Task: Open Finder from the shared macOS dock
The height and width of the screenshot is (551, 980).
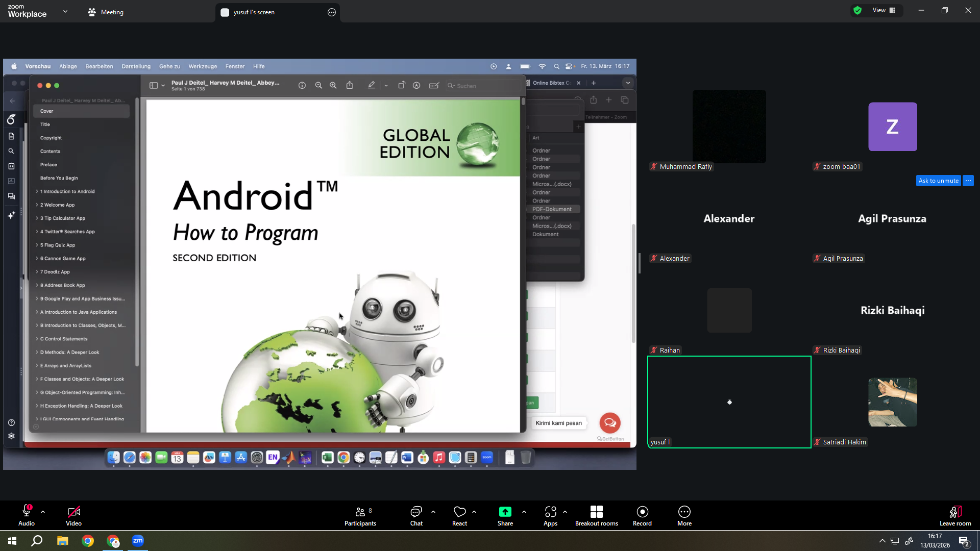Action: pos(113,458)
